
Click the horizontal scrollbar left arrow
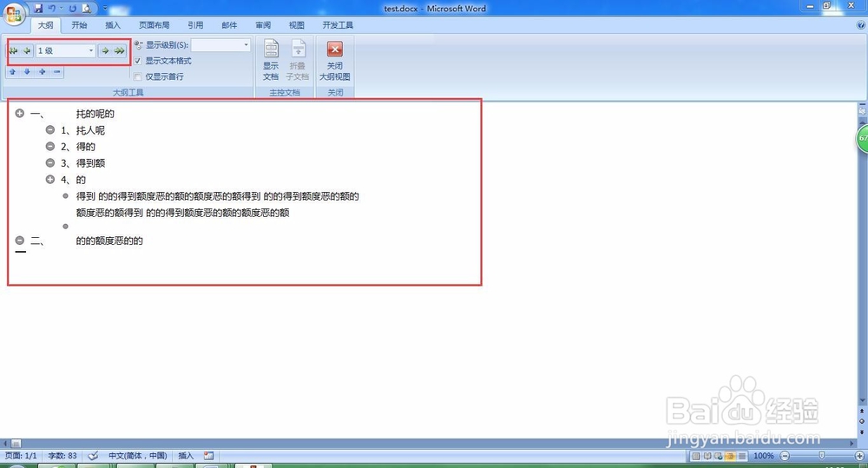(x=5, y=443)
